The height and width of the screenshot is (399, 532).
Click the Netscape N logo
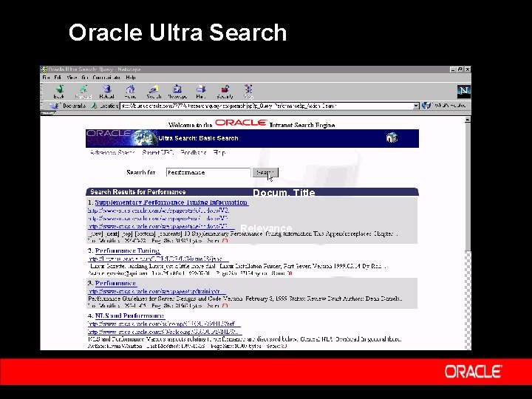click(x=464, y=91)
